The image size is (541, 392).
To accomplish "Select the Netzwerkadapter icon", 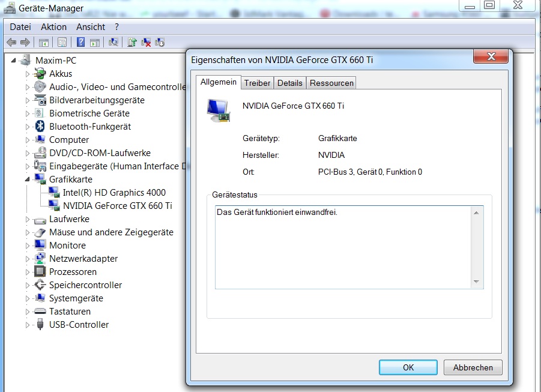I will (40, 259).
